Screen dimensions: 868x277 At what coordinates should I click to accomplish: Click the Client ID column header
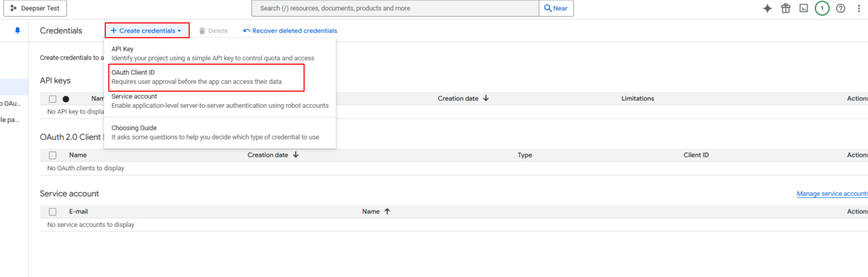pyautogui.click(x=696, y=155)
